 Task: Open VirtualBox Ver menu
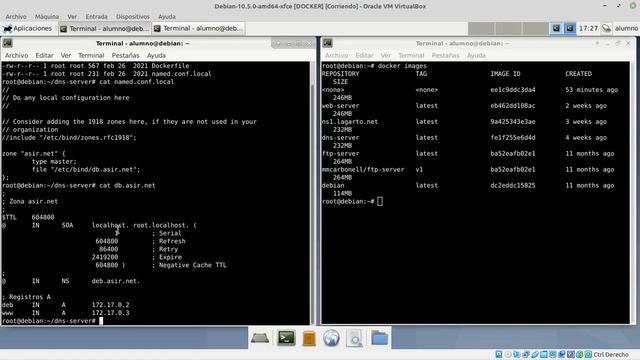tap(72, 17)
